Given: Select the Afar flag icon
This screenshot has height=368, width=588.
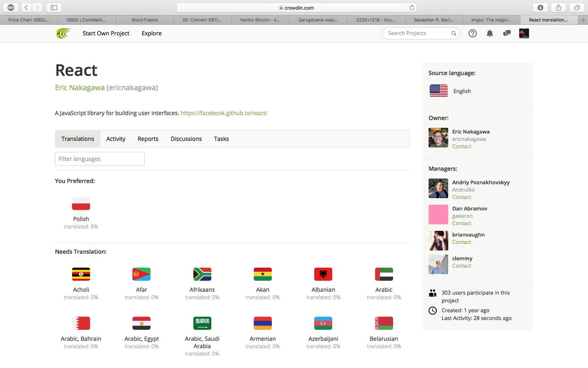Looking at the screenshot, I should click(141, 274).
